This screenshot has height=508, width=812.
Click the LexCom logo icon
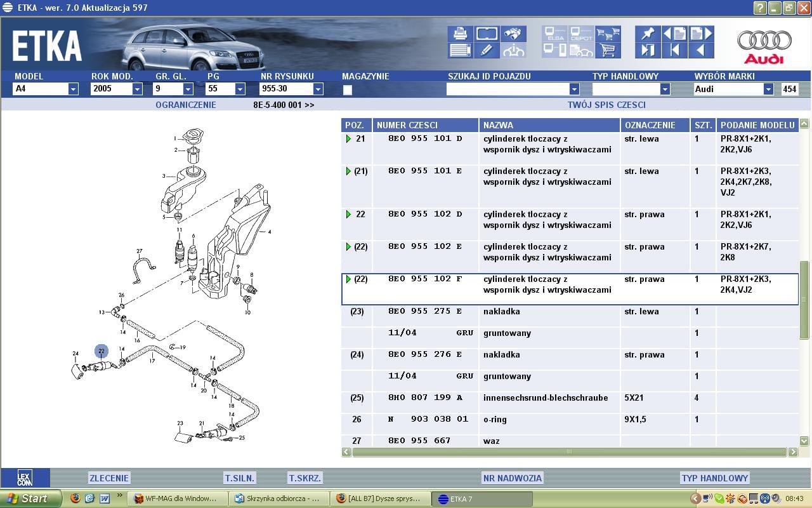[25, 478]
